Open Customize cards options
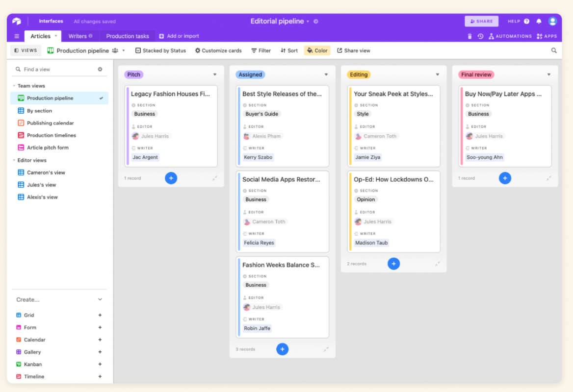 tap(218, 50)
